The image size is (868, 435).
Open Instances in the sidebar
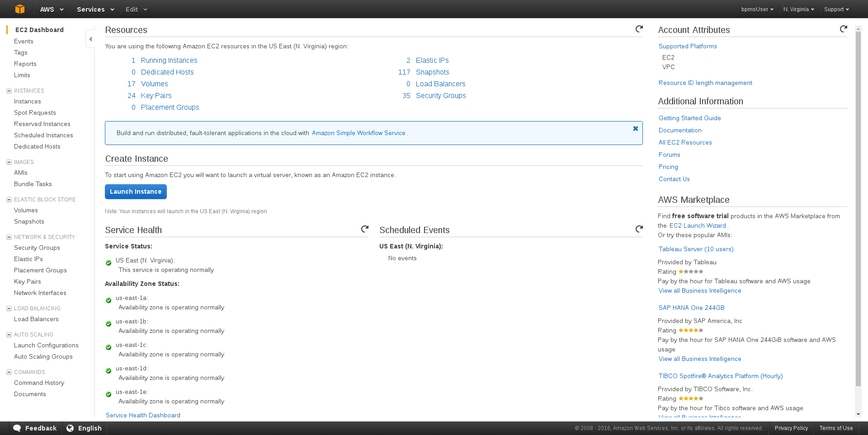pyautogui.click(x=28, y=101)
